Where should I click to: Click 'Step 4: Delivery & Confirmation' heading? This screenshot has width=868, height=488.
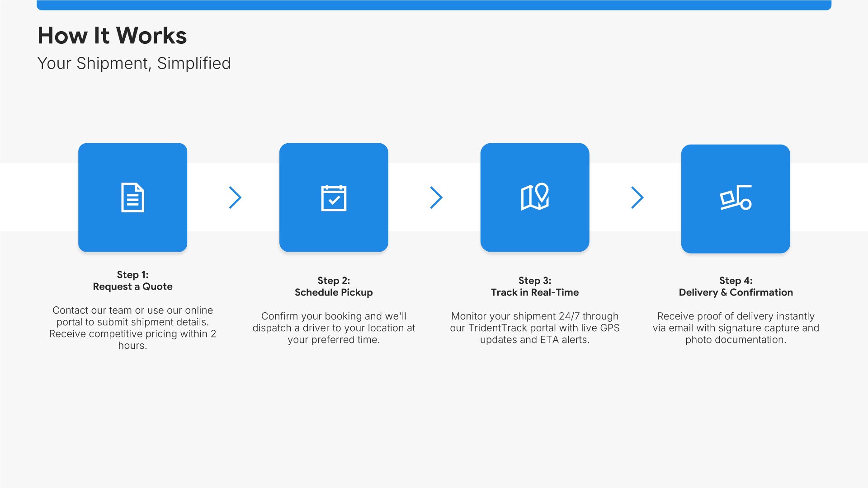pyautogui.click(x=736, y=286)
